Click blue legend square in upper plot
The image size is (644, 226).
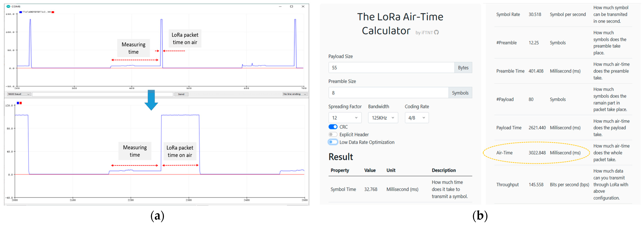(x=20, y=12)
